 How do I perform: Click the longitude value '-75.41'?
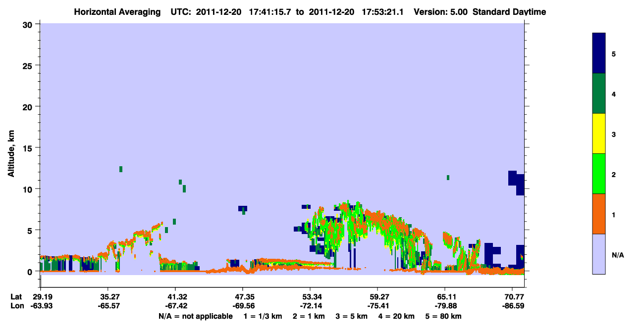[377, 306]
